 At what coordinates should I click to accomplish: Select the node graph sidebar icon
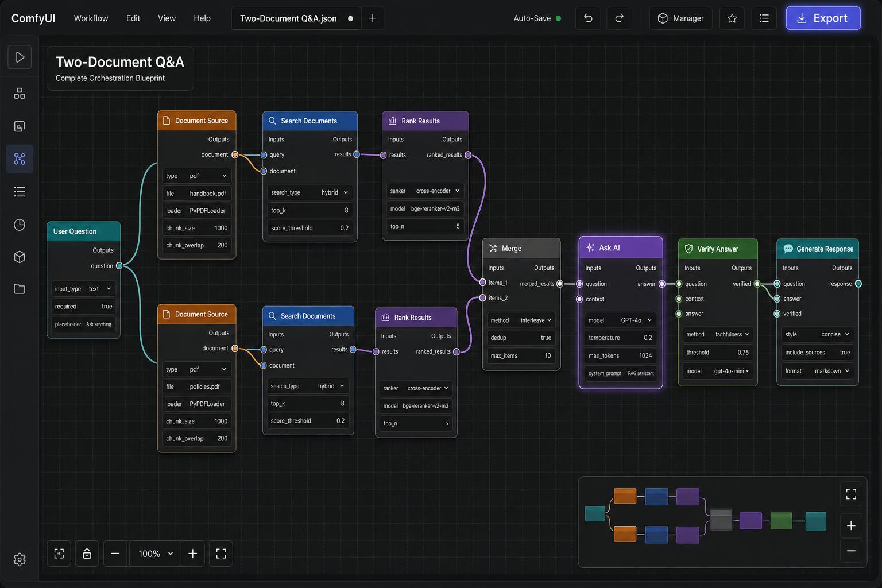20,159
